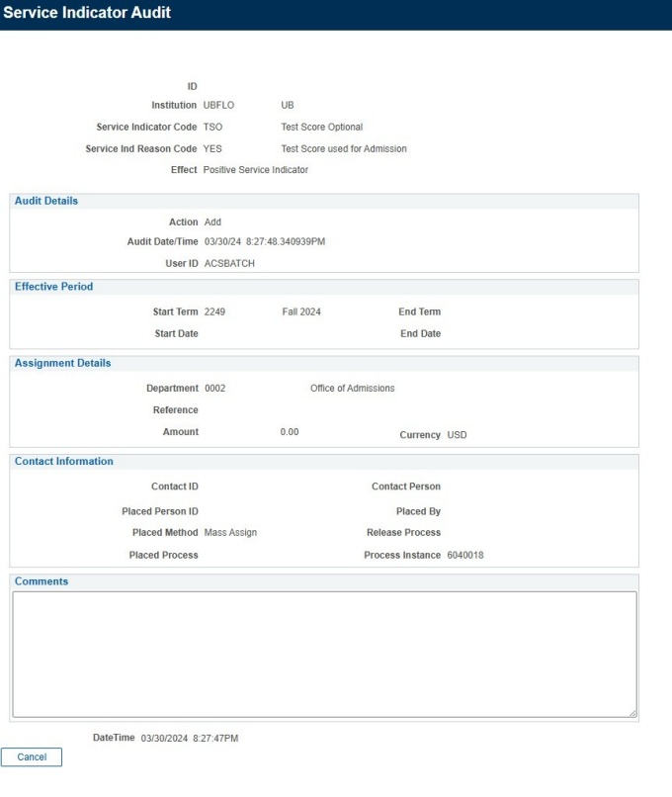672x797 pixels.
Task: Click the End Term label
Action: [420, 312]
